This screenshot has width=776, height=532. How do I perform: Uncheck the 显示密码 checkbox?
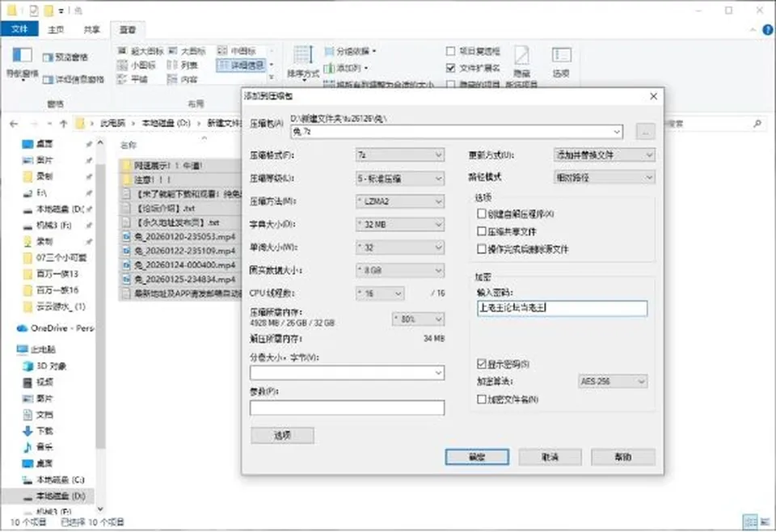(x=481, y=364)
